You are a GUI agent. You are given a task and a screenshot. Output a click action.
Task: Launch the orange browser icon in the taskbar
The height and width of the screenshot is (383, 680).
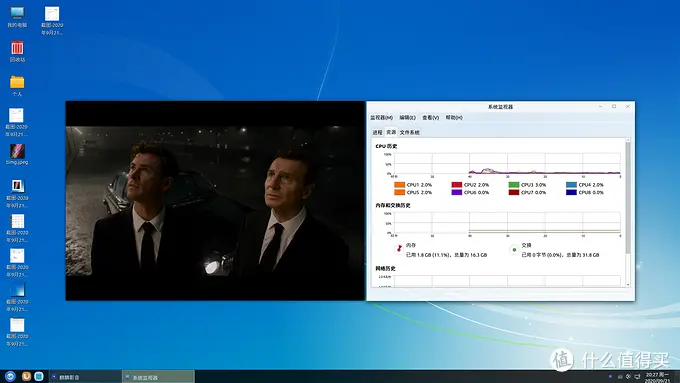pos(26,376)
